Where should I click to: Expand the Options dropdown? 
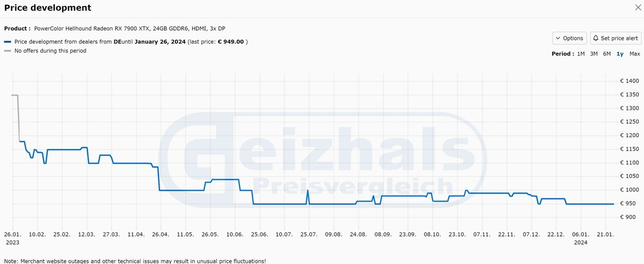coord(569,38)
